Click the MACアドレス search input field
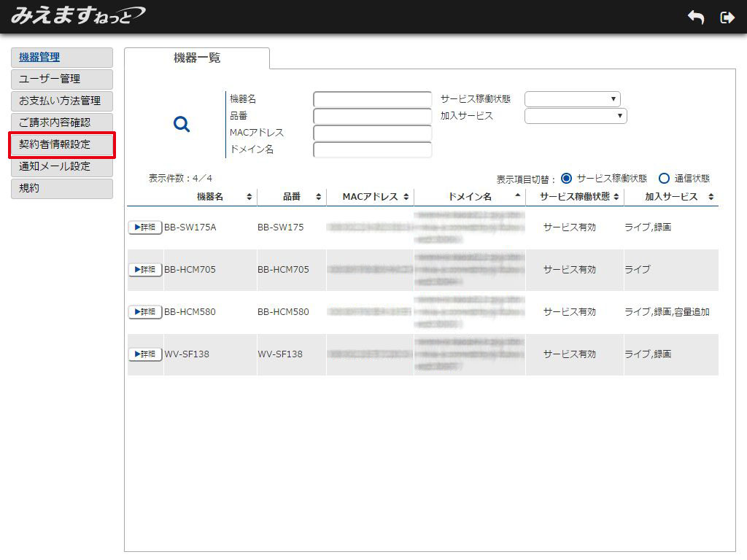The width and height of the screenshot is (747, 560). [372, 133]
